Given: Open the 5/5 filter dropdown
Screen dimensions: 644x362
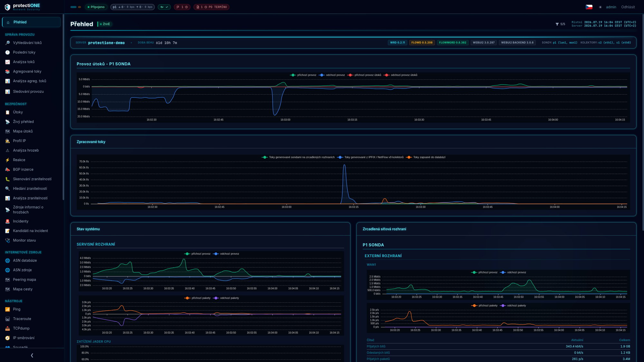Looking at the screenshot, I should click(560, 24).
